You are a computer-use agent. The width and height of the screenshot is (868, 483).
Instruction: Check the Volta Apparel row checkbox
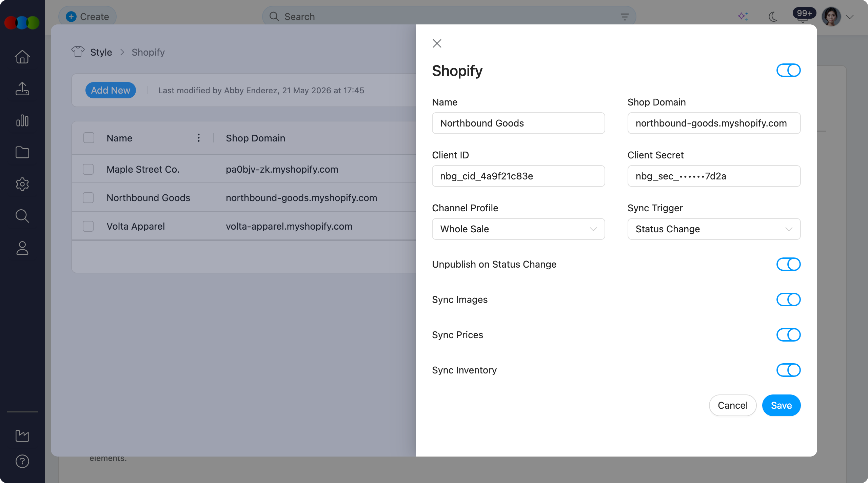pos(88,226)
